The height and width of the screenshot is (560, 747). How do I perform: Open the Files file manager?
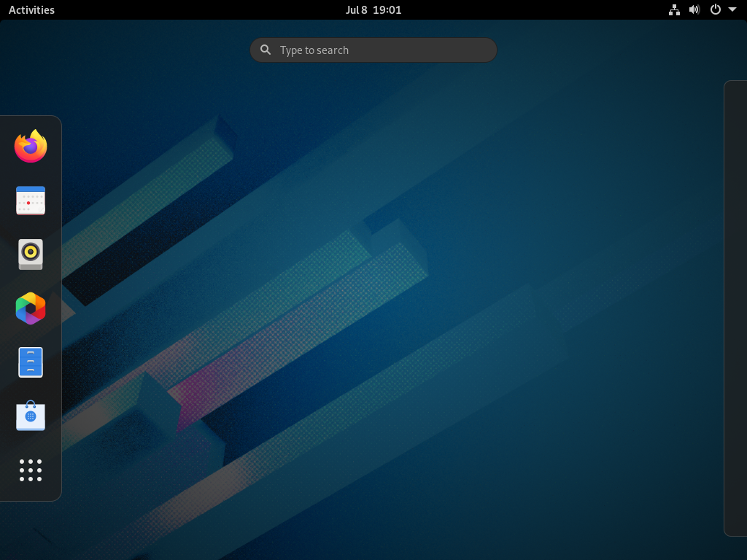(x=31, y=362)
